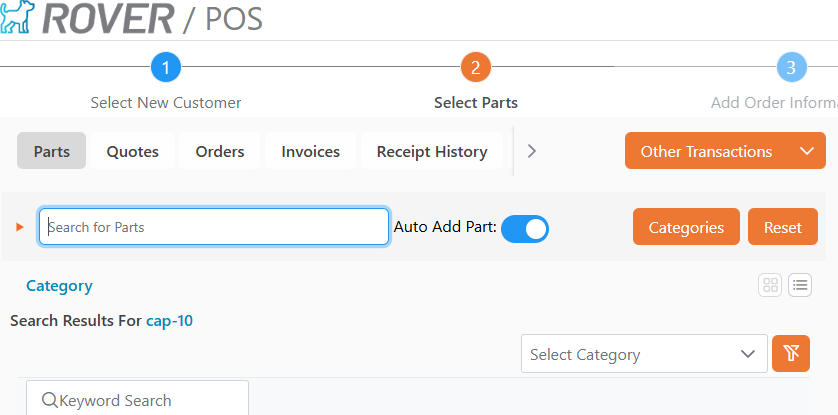Open the Orders tab

[x=220, y=151]
